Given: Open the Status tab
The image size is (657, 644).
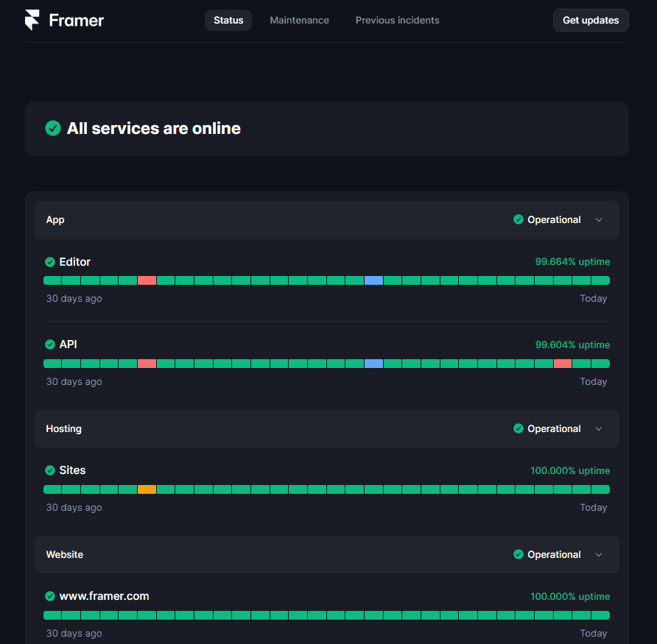Looking at the screenshot, I should coord(228,20).
